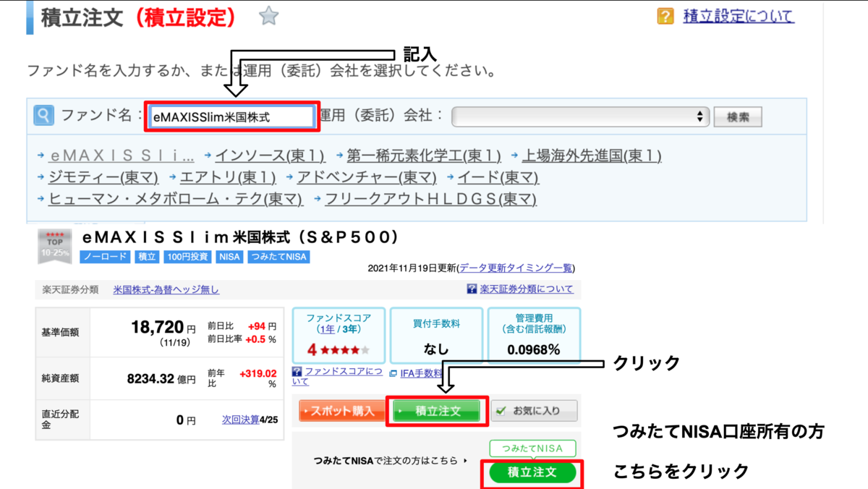Click the blue 積立 tag
The height and width of the screenshot is (489, 868).
tap(146, 257)
